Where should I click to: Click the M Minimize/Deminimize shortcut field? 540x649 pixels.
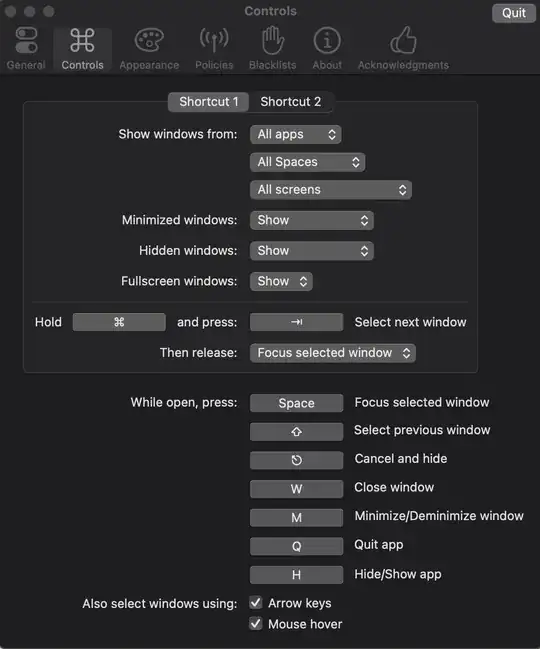296,518
